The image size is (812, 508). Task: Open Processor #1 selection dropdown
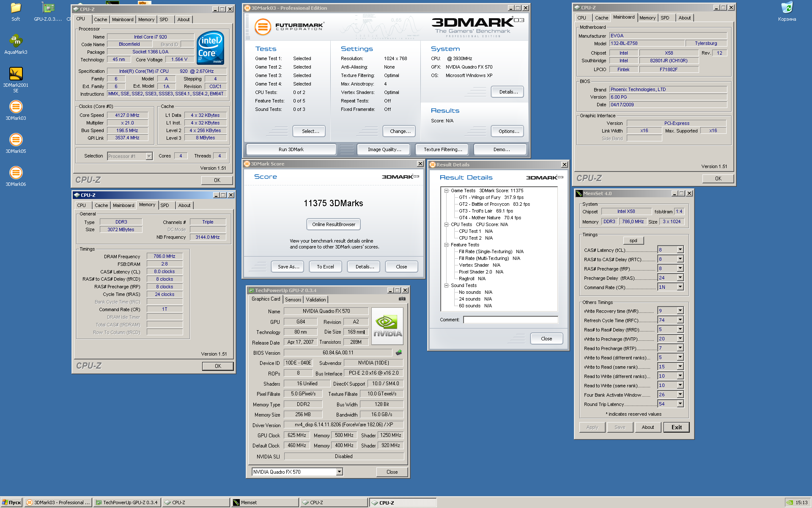(149, 156)
